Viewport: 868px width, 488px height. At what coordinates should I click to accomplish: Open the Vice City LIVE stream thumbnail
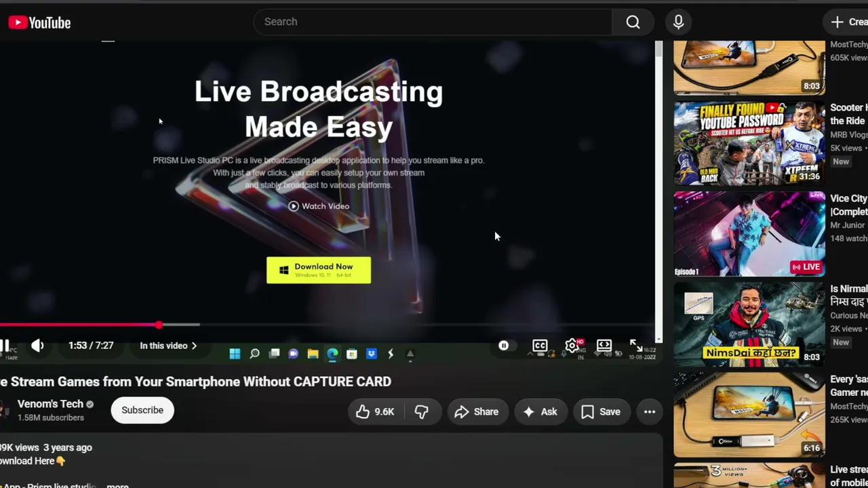click(749, 234)
